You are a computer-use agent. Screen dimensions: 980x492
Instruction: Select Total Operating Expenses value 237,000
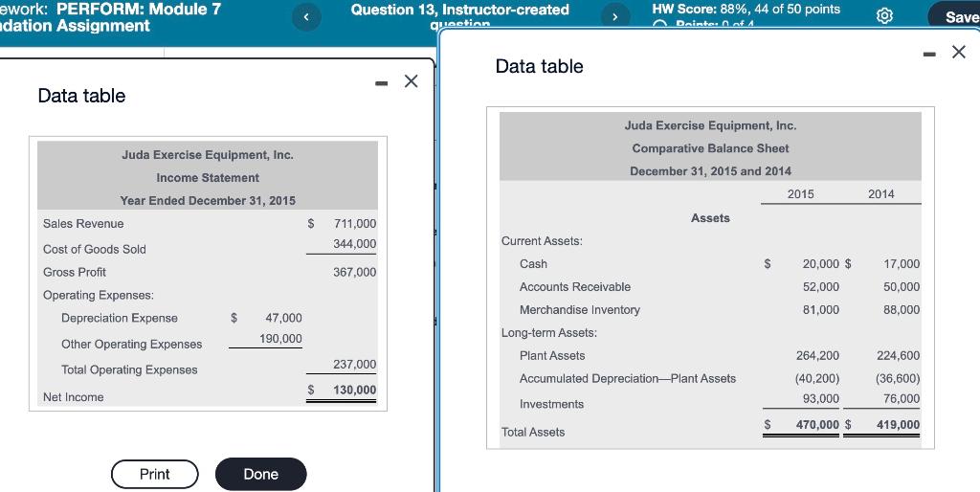click(355, 365)
